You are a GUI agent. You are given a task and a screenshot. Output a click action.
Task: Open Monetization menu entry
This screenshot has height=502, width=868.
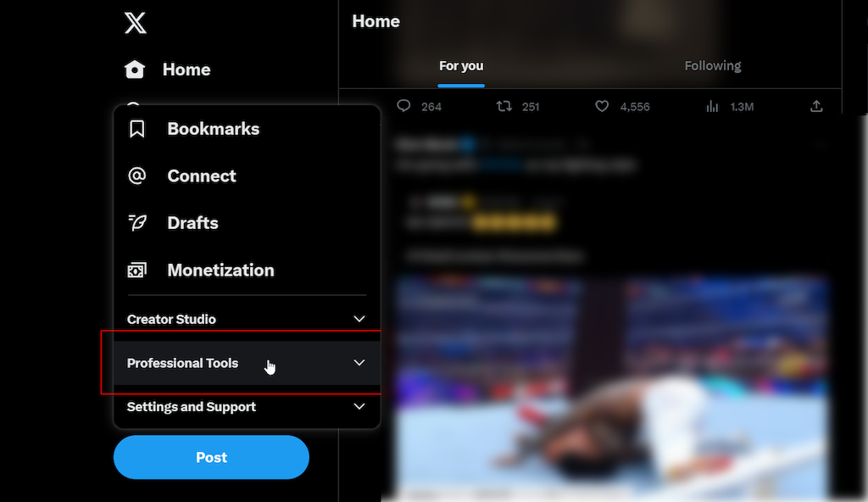click(247, 271)
